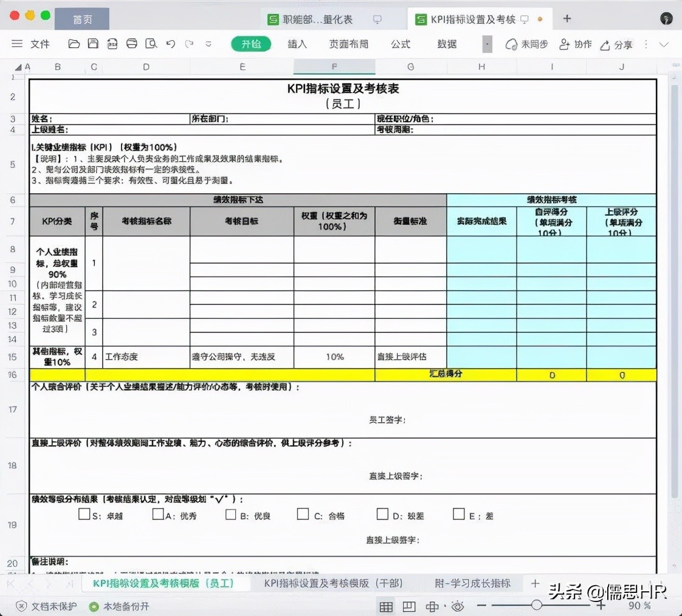The width and height of the screenshot is (682, 616).
Task: Click the Undo icon
Action: (170, 44)
